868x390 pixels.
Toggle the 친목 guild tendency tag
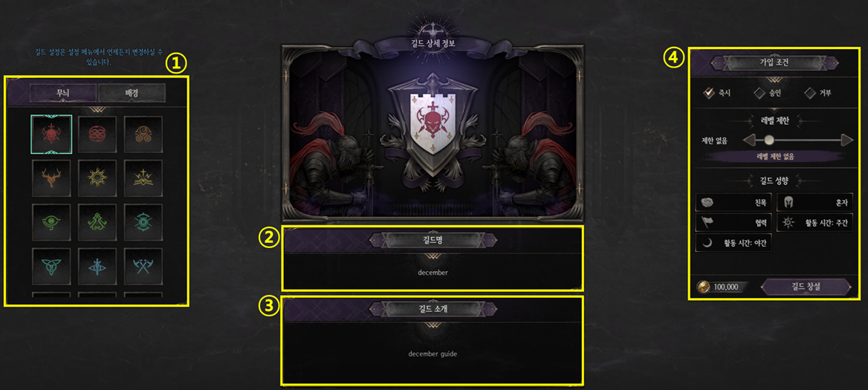tap(734, 203)
